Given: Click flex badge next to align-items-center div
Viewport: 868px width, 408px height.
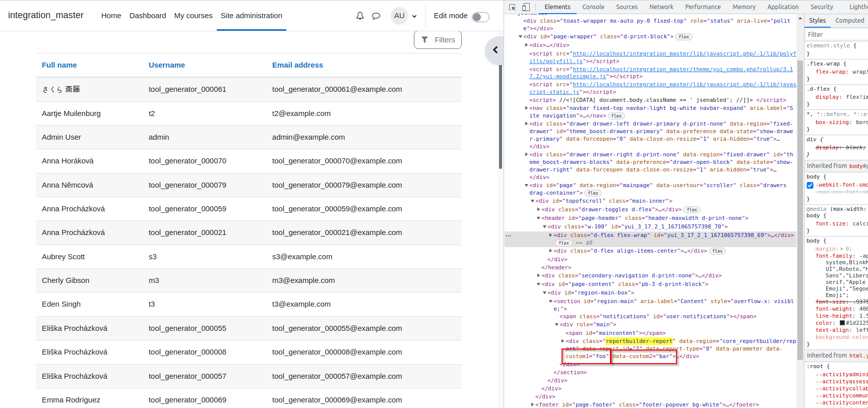Looking at the screenshot, I should click(717, 251).
